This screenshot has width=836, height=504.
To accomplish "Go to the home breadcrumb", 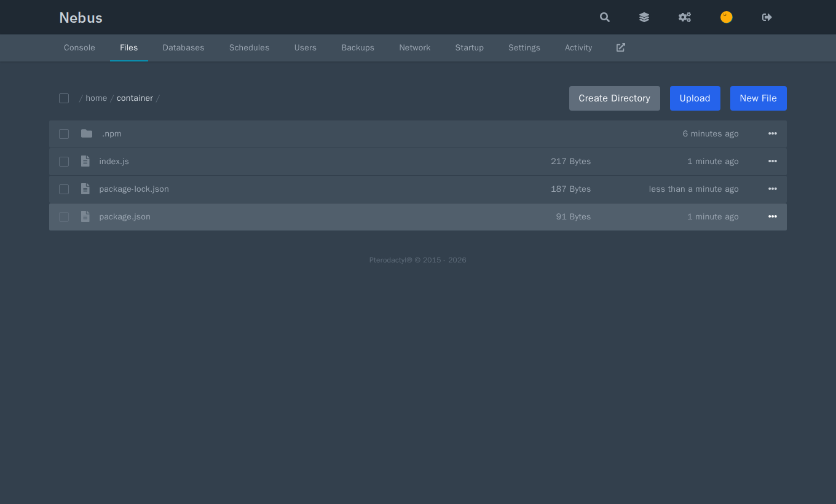I will 96,98.
